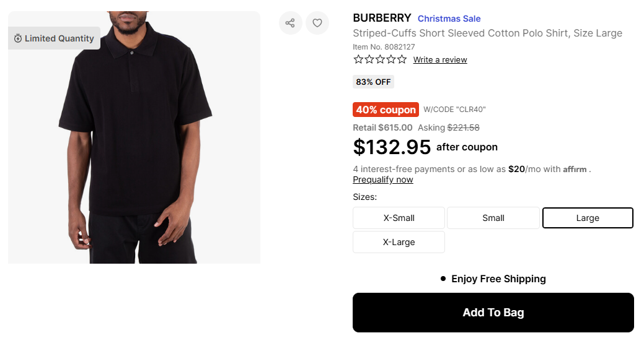Click the 40% coupon badge
644x346 pixels.
(x=386, y=110)
